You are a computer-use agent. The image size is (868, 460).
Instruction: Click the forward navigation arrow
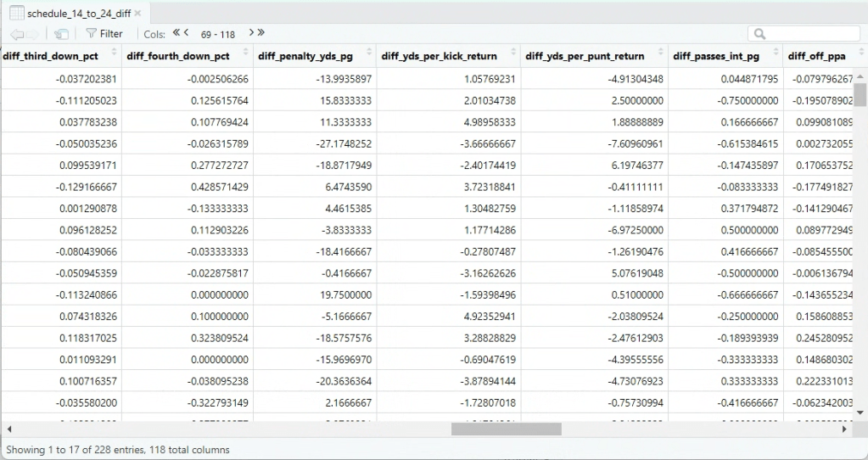33,34
